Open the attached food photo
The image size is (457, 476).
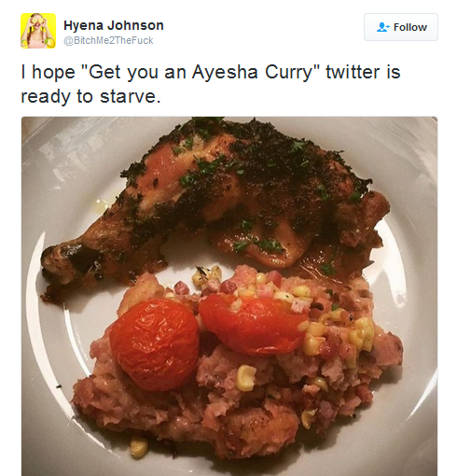(x=229, y=296)
